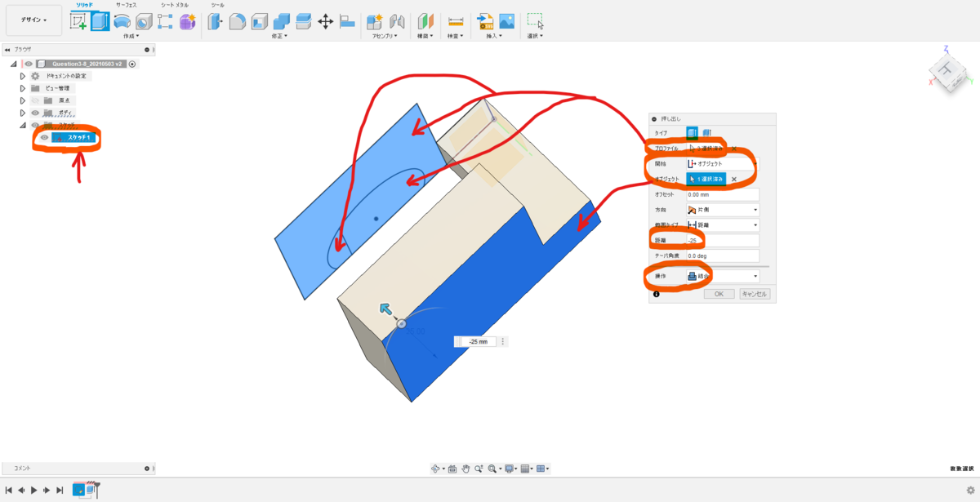980x502 pixels.
Task: Select the Rectangular Pattern tool icon
Action: point(165,22)
